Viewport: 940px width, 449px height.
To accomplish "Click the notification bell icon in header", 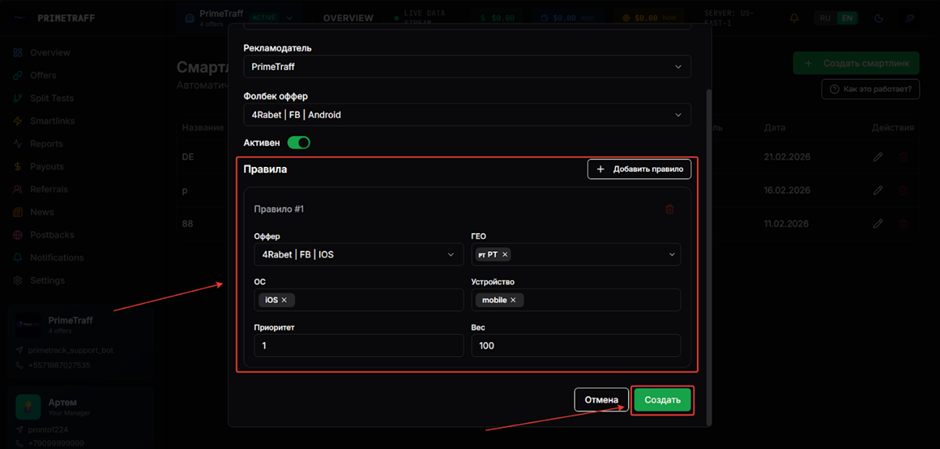I will 795,18.
